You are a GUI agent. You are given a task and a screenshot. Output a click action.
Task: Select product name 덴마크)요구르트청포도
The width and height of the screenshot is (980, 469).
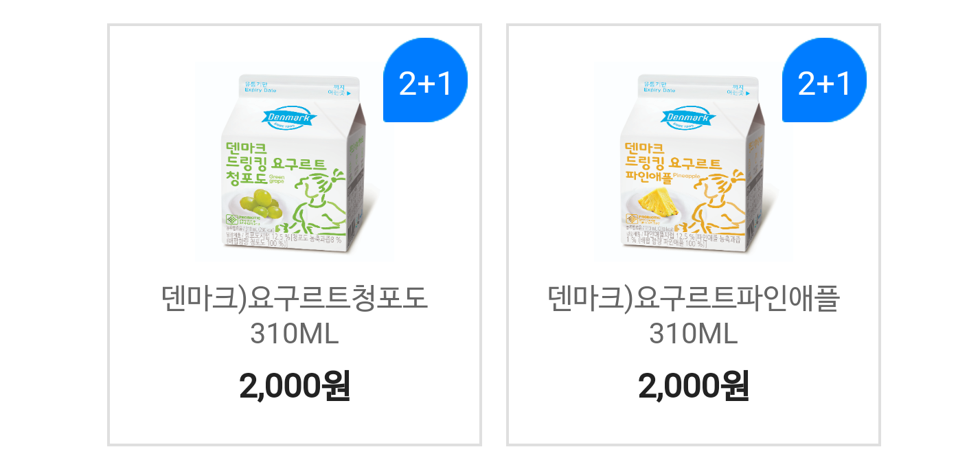[x=295, y=299]
